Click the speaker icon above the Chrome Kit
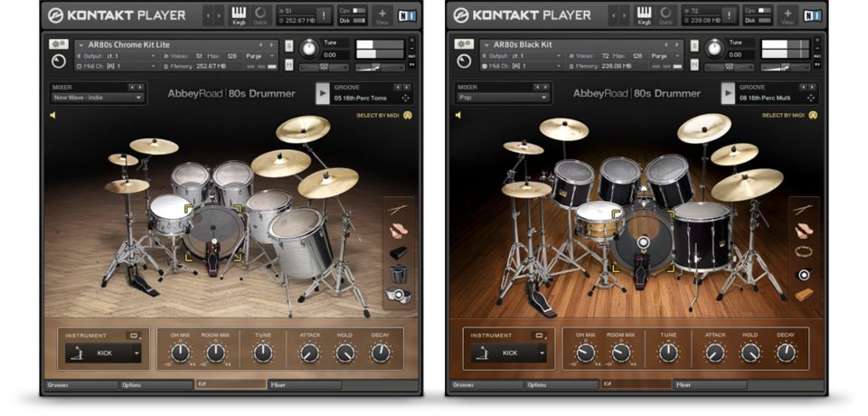Image resolution: width=868 pixels, height=416 pixels. pos(52,116)
